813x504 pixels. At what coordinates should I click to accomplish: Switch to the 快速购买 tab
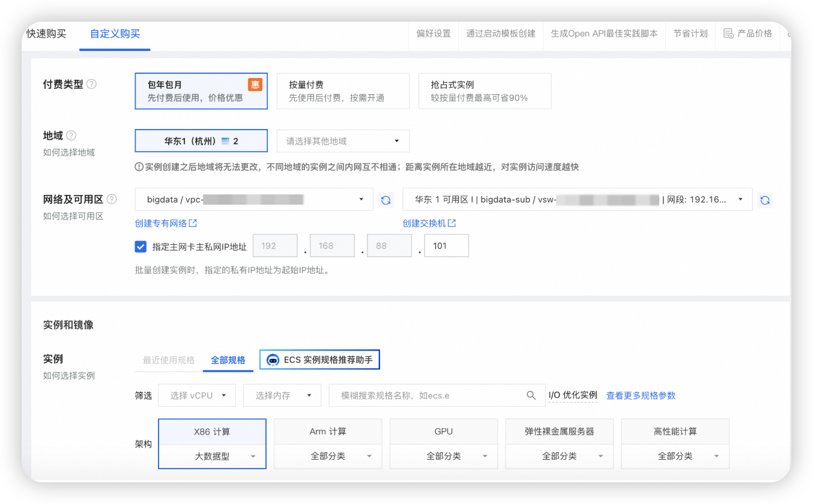[48, 34]
